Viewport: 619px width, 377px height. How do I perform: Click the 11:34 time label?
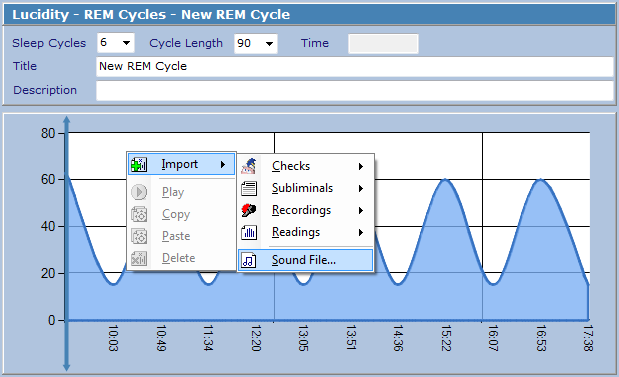(x=208, y=338)
